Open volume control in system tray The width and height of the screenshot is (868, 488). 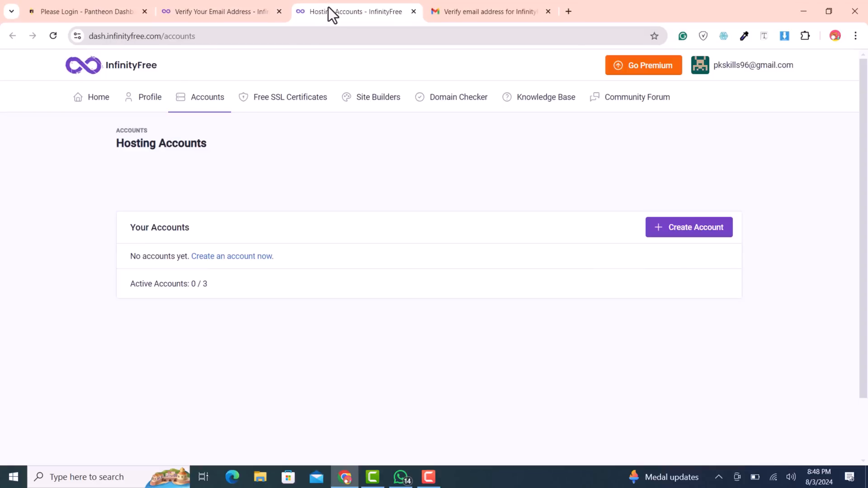pos(791,477)
